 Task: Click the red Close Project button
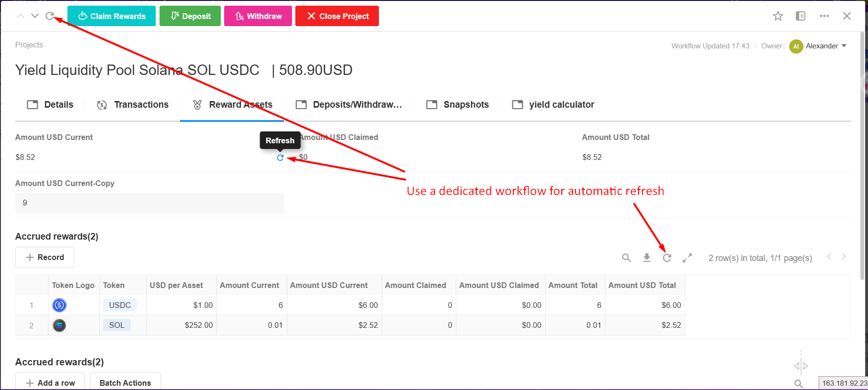tap(337, 16)
